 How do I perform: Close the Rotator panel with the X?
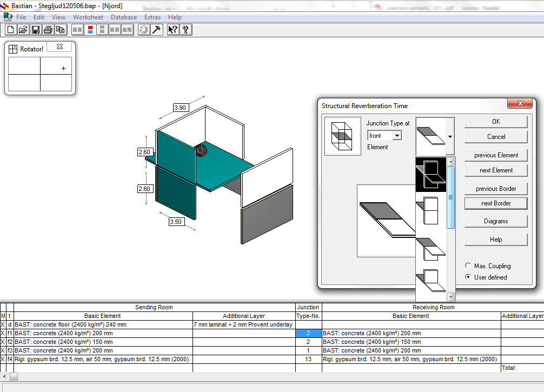pyautogui.click(x=59, y=47)
